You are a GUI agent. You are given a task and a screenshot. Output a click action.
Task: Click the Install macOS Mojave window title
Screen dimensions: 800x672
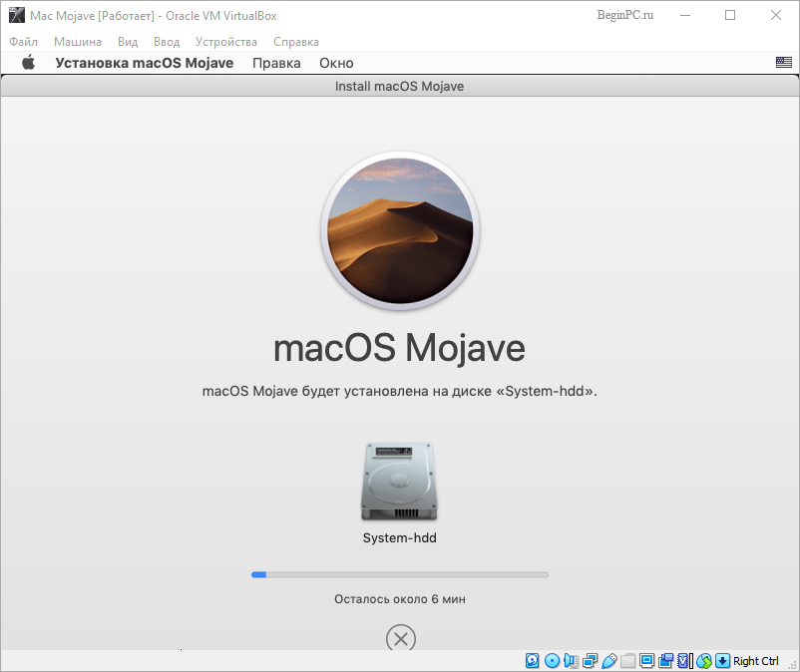click(399, 86)
